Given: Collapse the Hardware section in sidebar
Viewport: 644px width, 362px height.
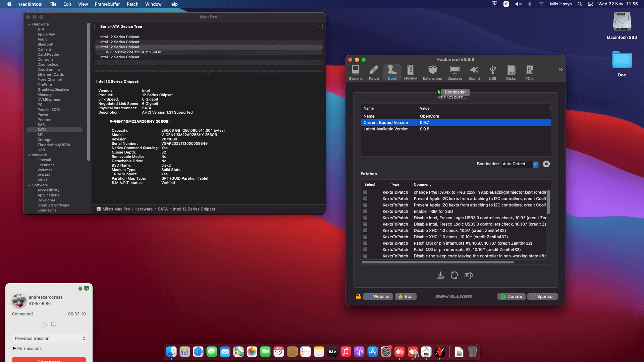Looking at the screenshot, I should point(30,24).
